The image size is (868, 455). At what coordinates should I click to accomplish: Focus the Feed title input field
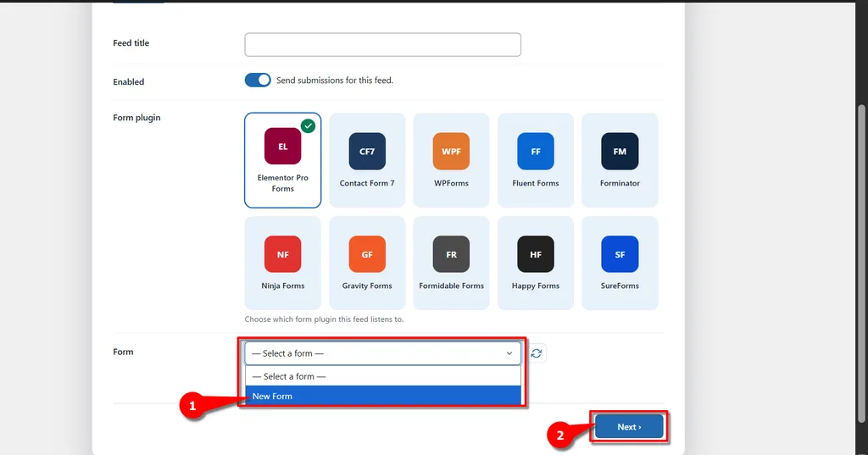[x=382, y=44]
